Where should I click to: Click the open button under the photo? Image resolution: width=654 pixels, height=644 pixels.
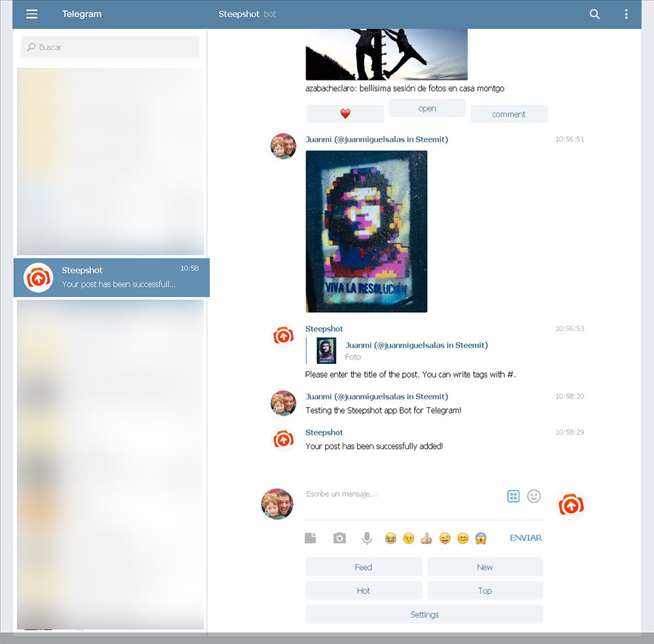pyautogui.click(x=427, y=109)
